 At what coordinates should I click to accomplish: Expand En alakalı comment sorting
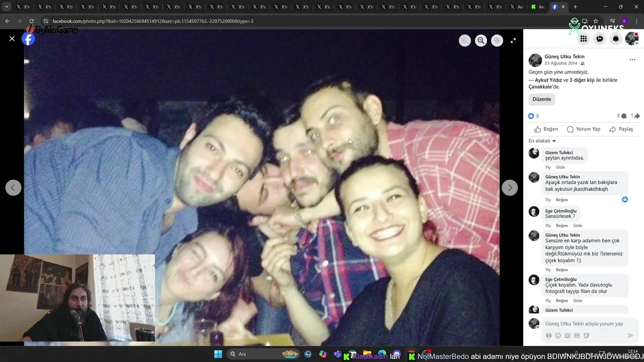click(x=542, y=141)
